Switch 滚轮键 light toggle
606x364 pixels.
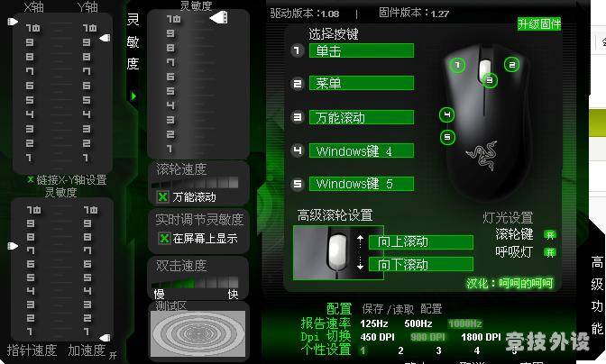tap(549, 234)
